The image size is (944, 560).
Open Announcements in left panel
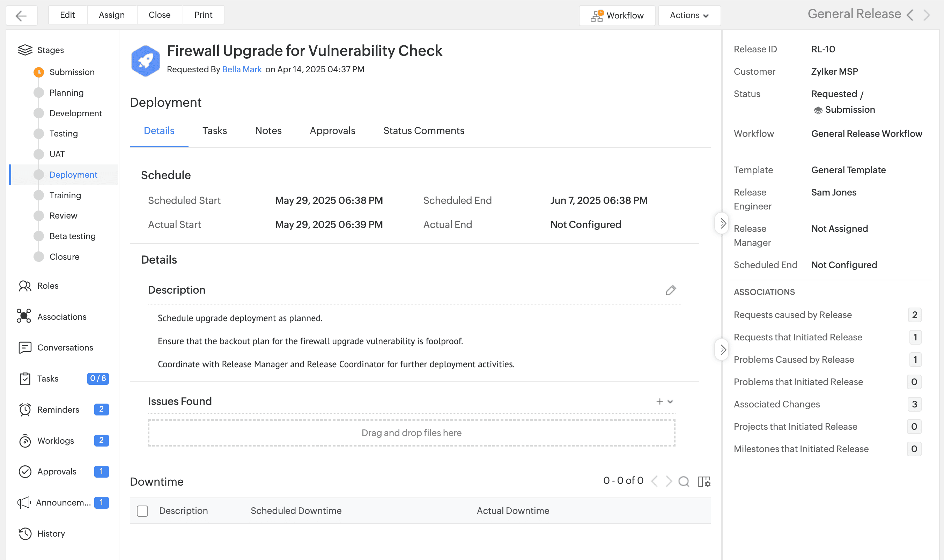[63, 502]
